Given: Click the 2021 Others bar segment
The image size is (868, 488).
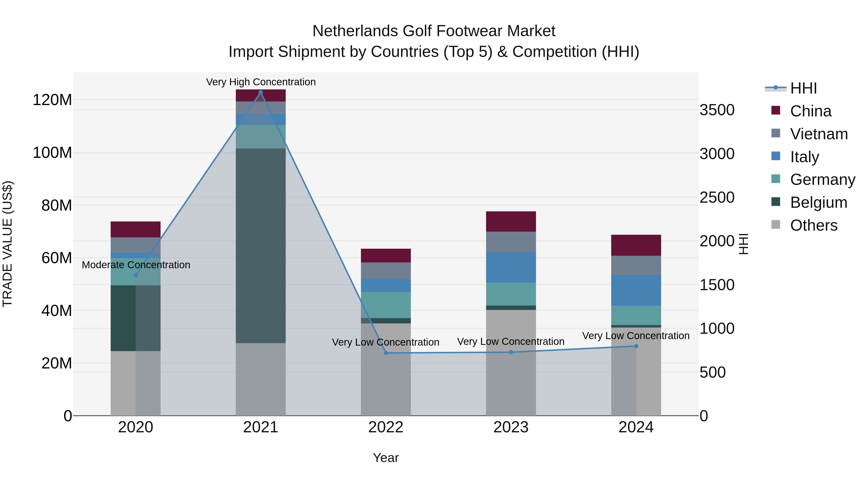Looking at the screenshot, I should [260, 379].
